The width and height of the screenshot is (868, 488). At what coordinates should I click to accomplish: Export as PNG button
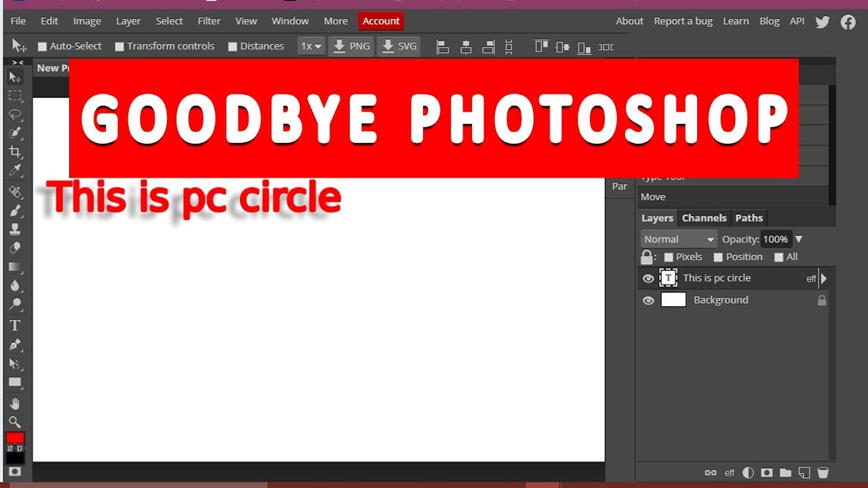pyautogui.click(x=351, y=47)
